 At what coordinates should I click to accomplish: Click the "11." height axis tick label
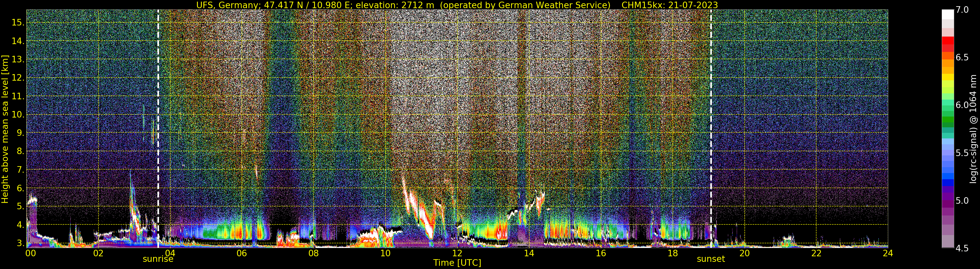(x=18, y=96)
